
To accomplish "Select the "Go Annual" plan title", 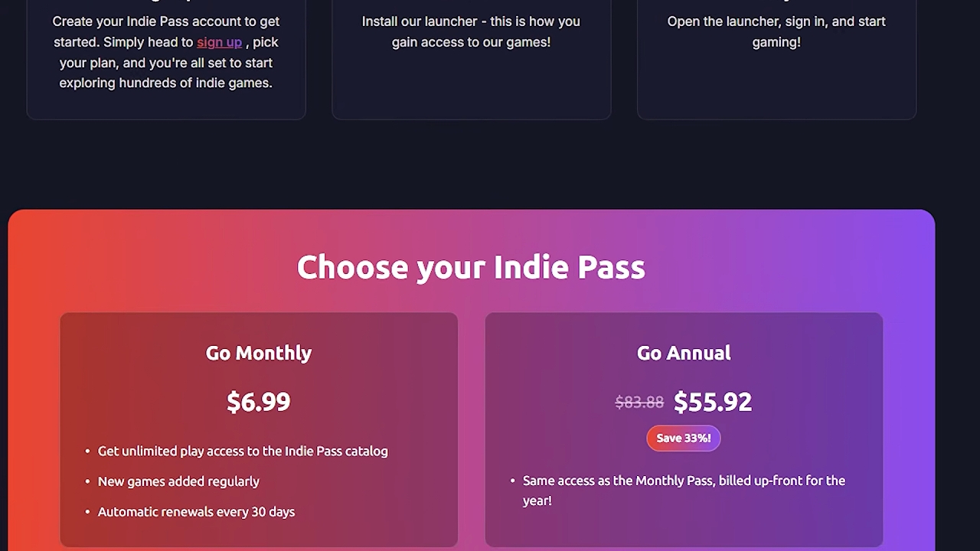I will pos(684,353).
